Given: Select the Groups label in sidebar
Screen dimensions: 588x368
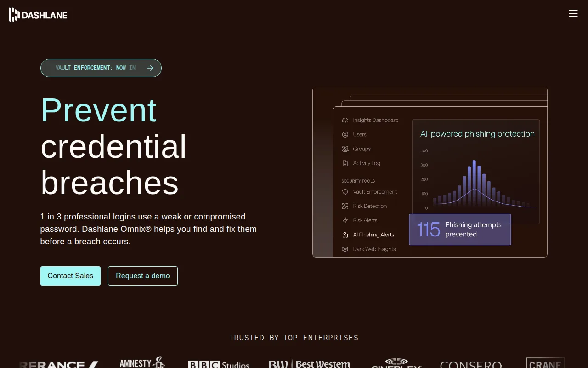Looking at the screenshot, I should tap(362, 149).
